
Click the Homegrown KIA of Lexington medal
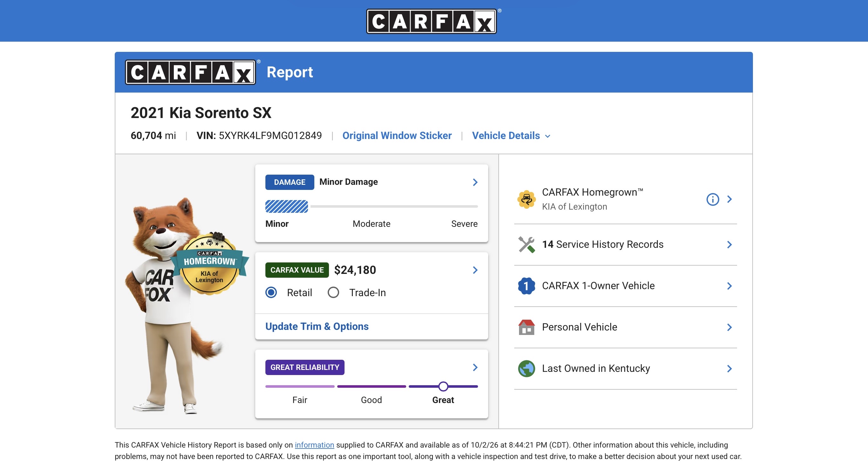(209, 264)
